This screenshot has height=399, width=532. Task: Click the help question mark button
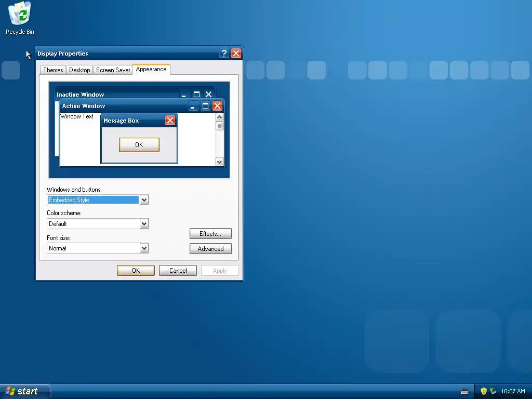(x=224, y=54)
